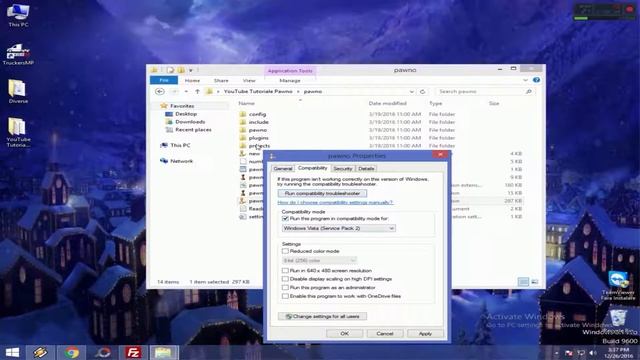
Task: Open TeamViewer desktop shortcut
Action: coord(618,285)
